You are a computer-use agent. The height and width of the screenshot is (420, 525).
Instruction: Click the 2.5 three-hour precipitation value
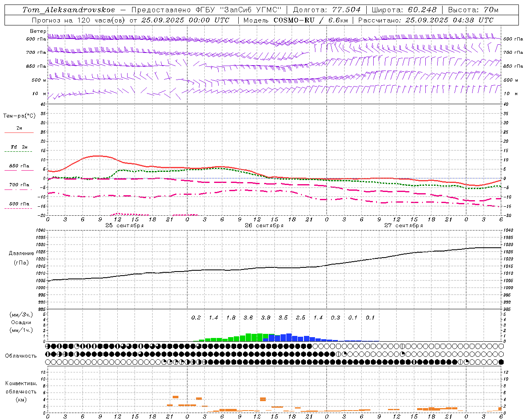coord(301,318)
